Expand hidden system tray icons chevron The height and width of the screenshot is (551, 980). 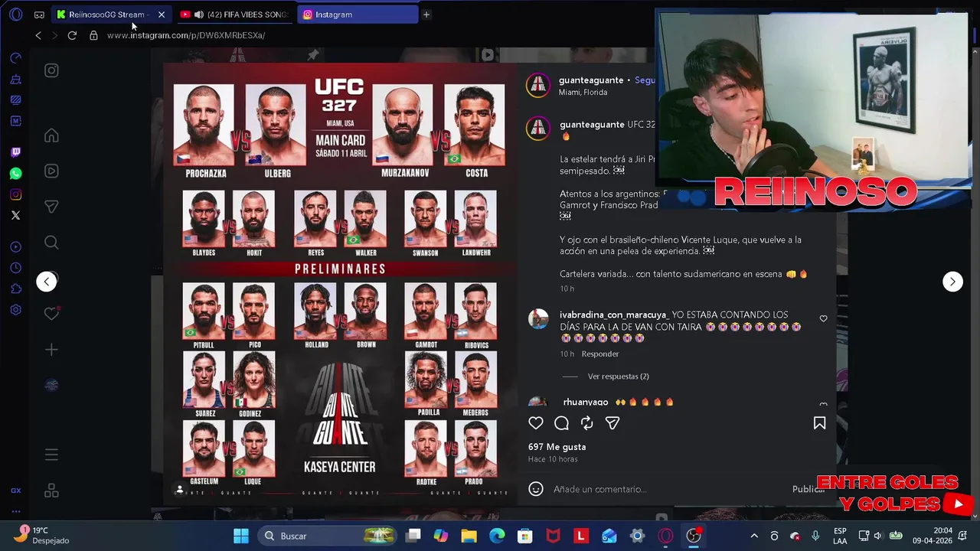[754, 536]
